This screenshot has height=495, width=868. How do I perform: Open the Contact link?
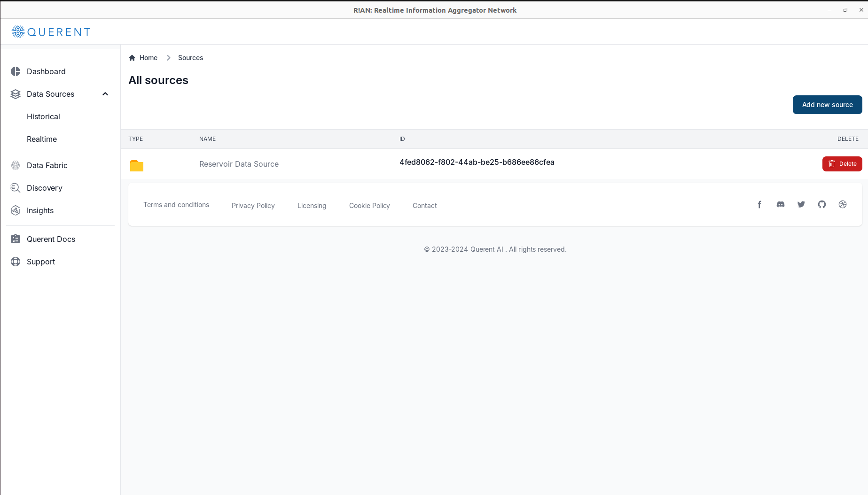[x=424, y=206]
